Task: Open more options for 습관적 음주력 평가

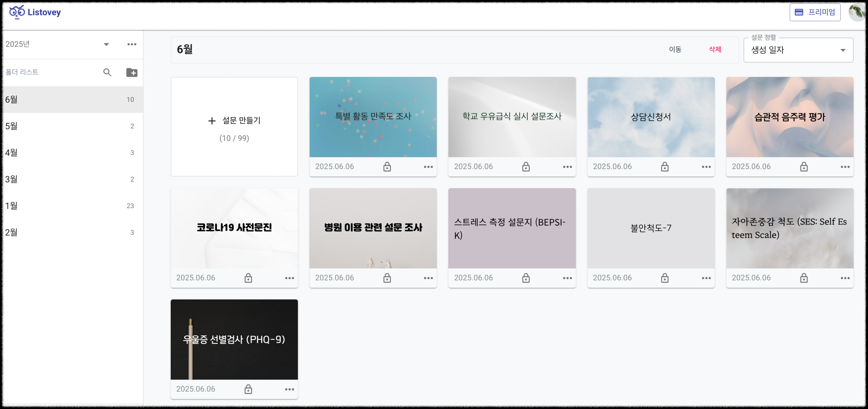Action: (x=845, y=166)
